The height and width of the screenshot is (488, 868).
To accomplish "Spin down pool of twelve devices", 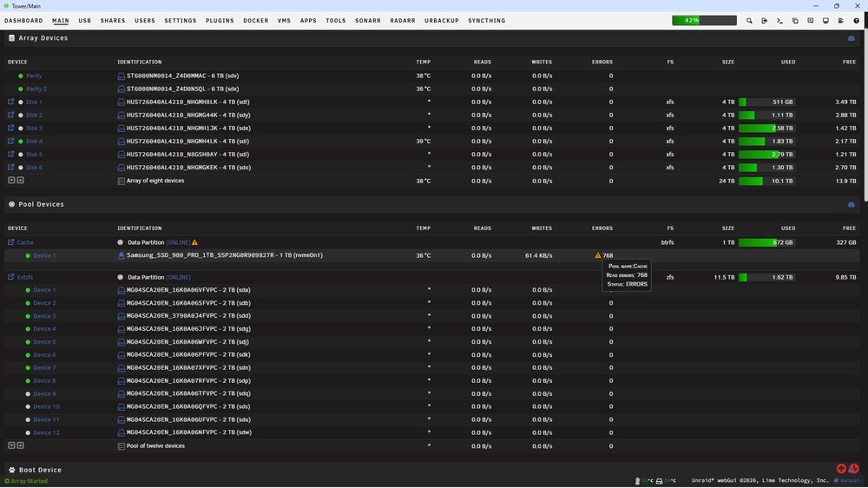I will coord(11,445).
